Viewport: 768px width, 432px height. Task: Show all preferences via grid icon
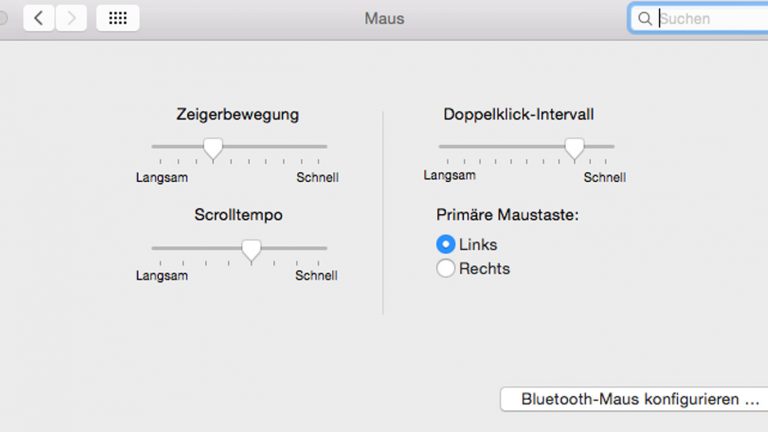(x=117, y=18)
